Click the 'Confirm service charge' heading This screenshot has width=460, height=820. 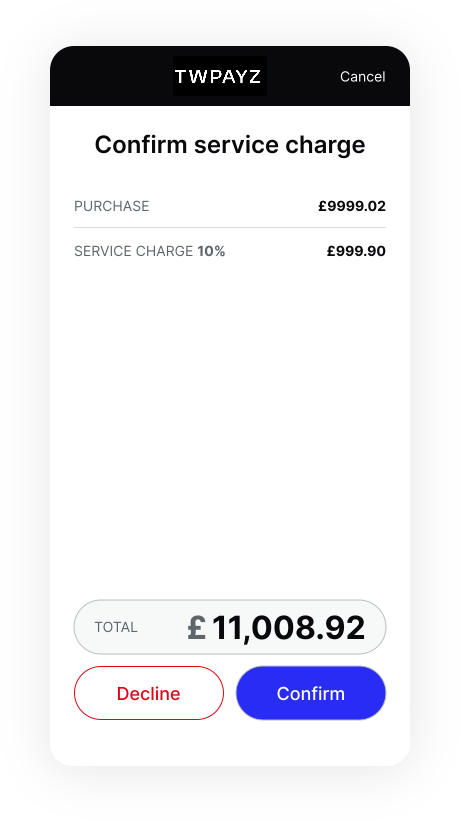(x=230, y=145)
